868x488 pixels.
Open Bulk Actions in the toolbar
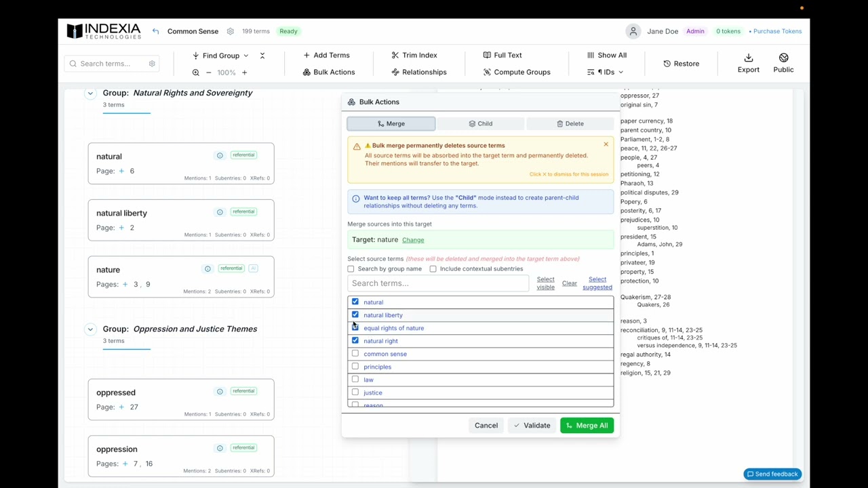329,73
